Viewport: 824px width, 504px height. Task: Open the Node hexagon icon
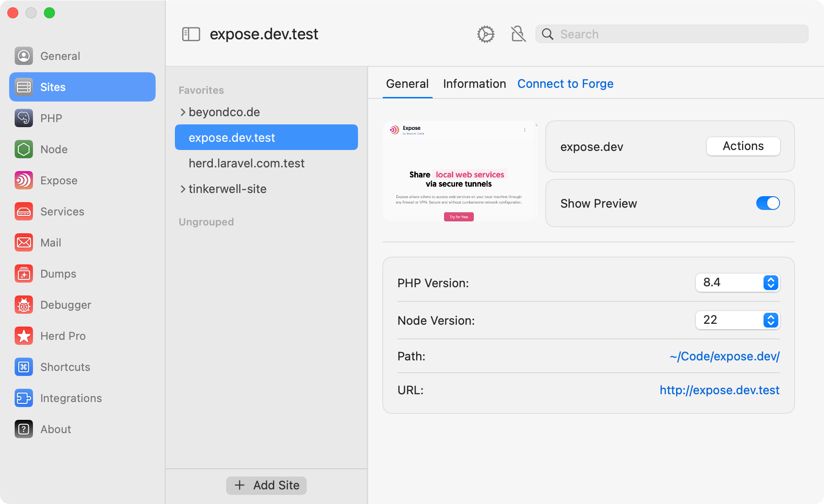coord(24,149)
